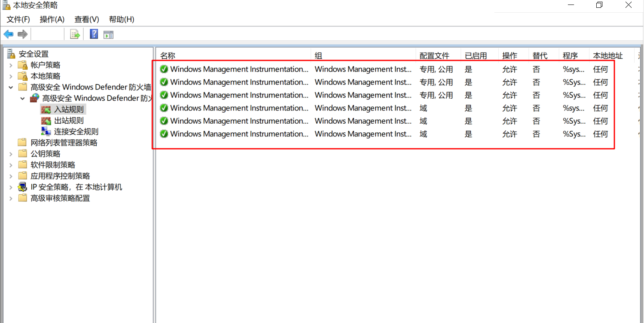Image resolution: width=644 pixels, height=323 pixels.
Task: Select the 应用程序控制策略 tree item label
Action: coord(60,176)
